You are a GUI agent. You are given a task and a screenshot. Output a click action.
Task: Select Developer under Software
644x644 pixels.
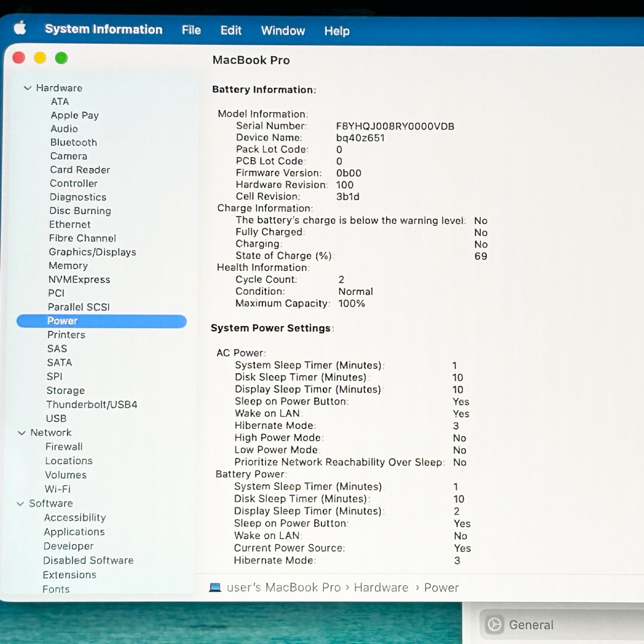[x=68, y=546]
